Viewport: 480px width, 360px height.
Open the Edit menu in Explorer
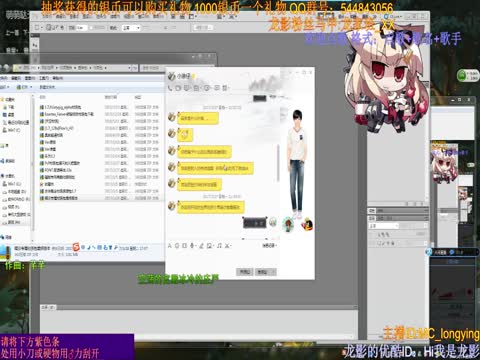click(x=16, y=78)
